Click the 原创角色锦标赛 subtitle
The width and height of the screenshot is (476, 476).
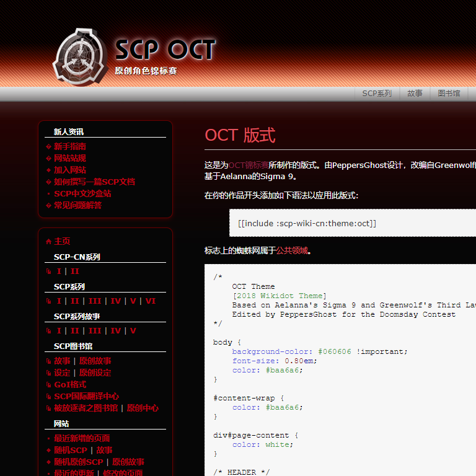pyautogui.click(x=146, y=71)
